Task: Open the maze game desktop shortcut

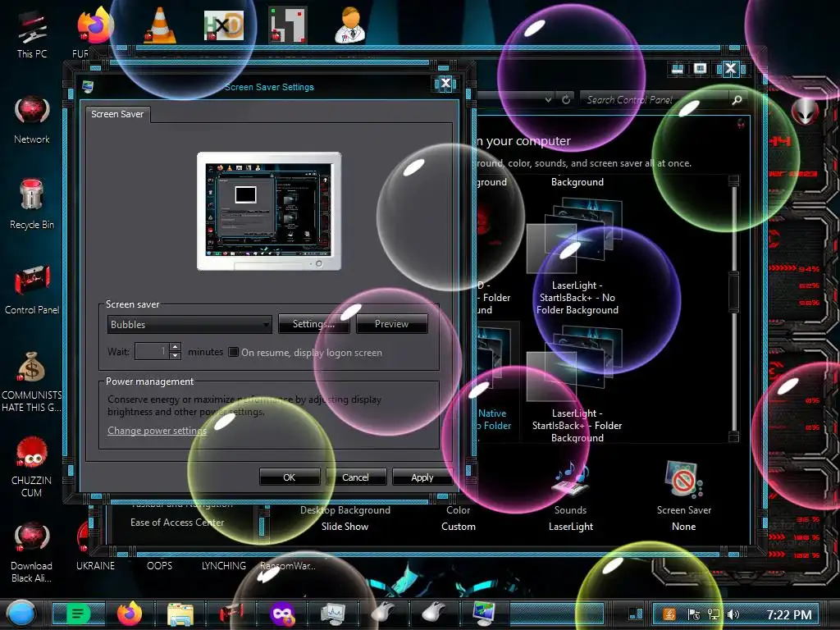Action: [288, 25]
